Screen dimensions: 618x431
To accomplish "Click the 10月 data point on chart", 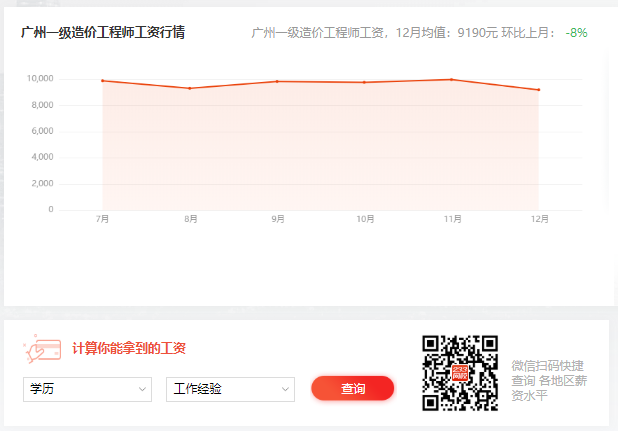I will pyautogui.click(x=364, y=82).
